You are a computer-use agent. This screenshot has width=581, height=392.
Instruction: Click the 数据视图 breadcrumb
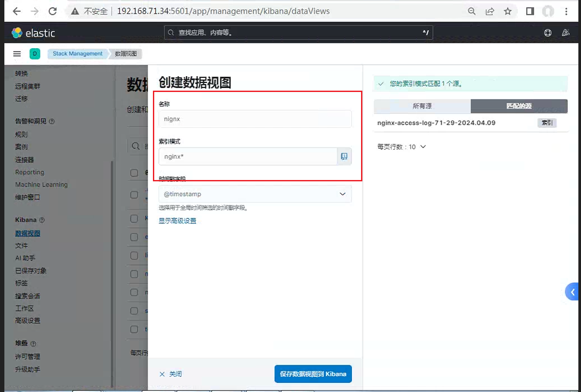point(126,54)
